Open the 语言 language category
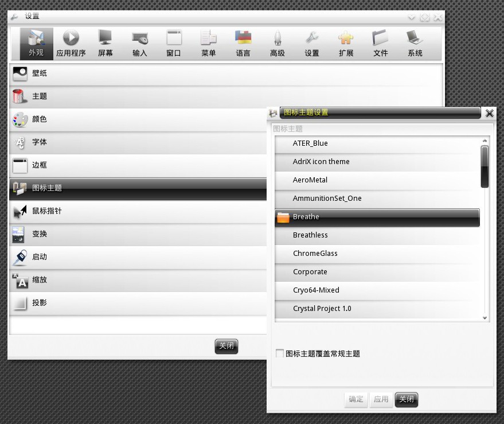Image resolution: width=504 pixels, height=424 pixels. pyautogui.click(x=243, y=44)
